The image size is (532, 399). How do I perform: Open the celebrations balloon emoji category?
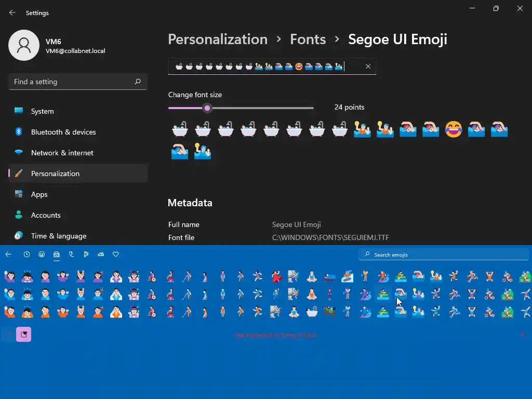pos(71,255)
